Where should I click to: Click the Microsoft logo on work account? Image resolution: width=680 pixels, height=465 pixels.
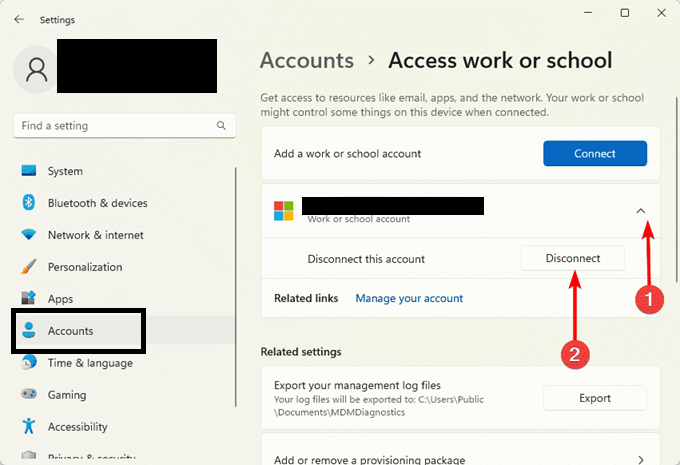coord(284,211)
